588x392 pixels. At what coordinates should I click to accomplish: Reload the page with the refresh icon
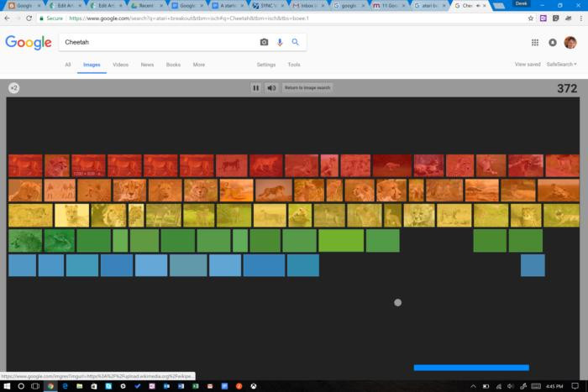point(29,18)
